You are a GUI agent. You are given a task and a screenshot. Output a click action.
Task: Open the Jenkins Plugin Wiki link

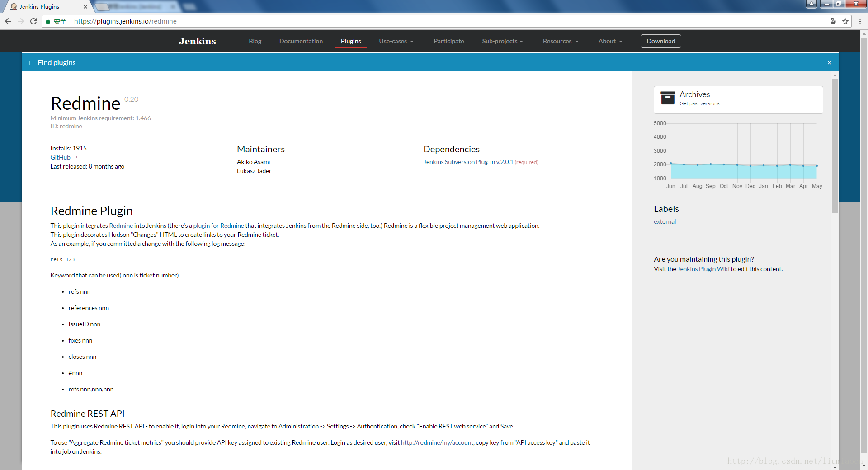[x=703, y=269]
